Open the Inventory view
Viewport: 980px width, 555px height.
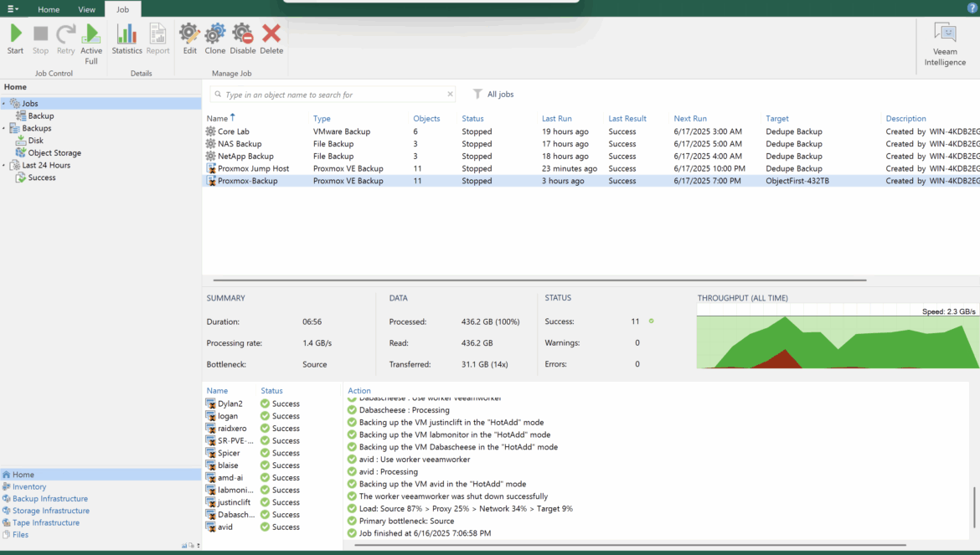point(24,487)
